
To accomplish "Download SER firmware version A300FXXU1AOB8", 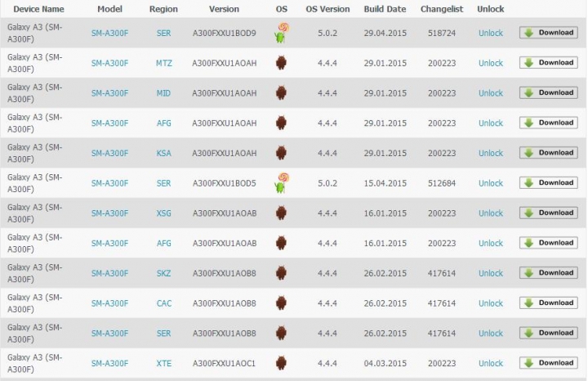I will click(x=549, y=333).
